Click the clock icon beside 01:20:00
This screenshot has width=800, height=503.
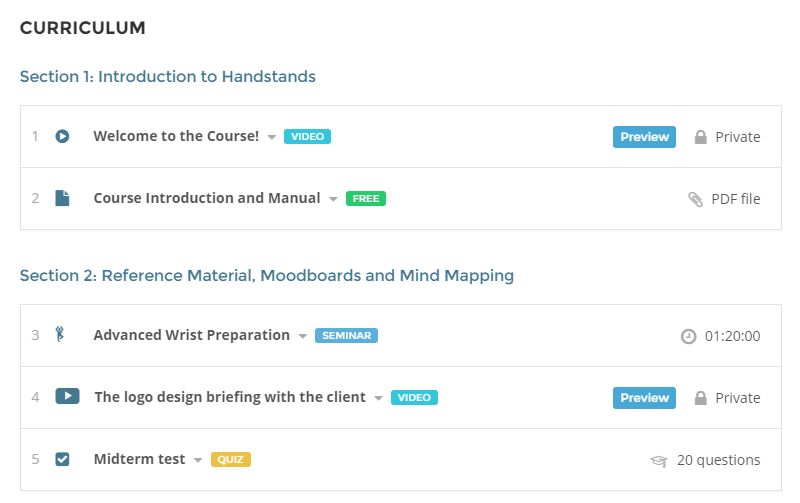pyautogui.click(x=688, y=336)
